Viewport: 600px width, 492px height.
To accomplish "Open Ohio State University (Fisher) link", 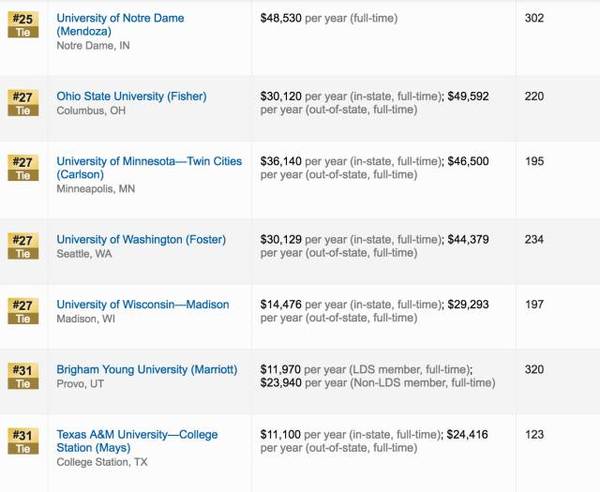I will (131, 97).
